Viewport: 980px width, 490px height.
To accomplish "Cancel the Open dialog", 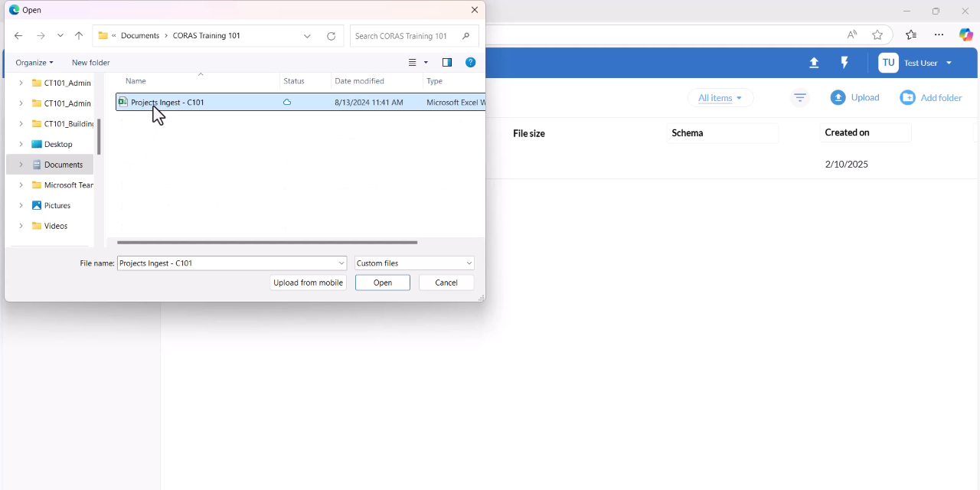I will 446,283.
